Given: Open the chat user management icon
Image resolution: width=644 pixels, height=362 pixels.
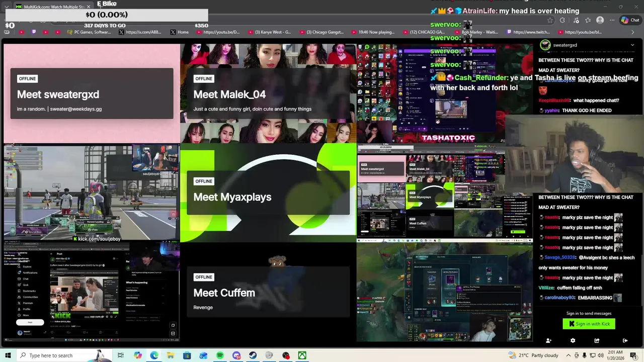Looking at the screenshot, I should pos(548,340).
